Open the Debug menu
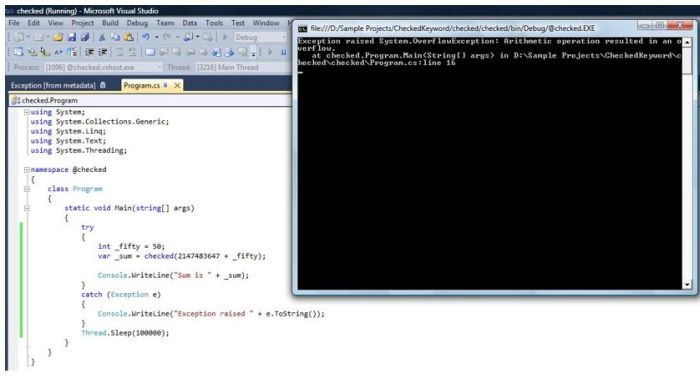This screenshot has height=384, width=700. tap(137, 23)
